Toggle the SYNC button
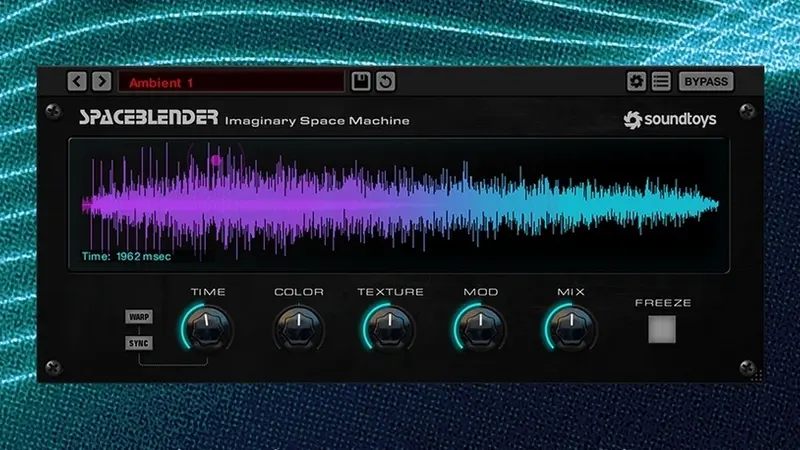Viewport: 800px width, 450px height. pyautogui.click(x=139, y=343)
